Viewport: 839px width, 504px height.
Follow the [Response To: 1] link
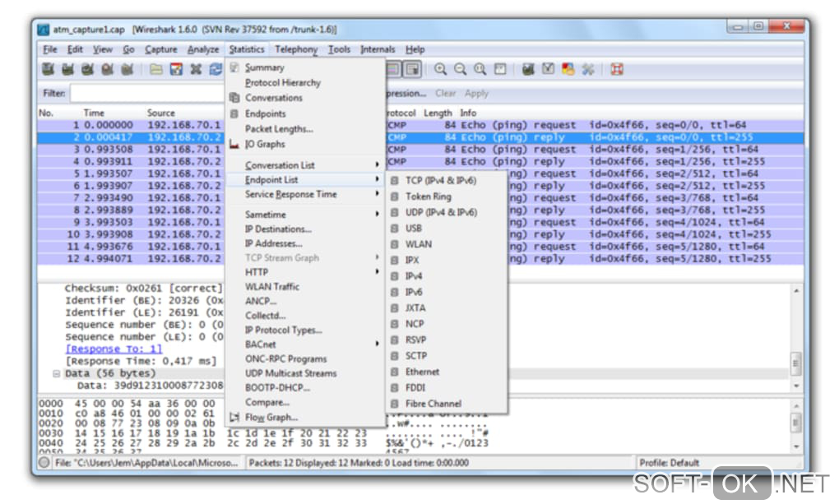[114, 349]
